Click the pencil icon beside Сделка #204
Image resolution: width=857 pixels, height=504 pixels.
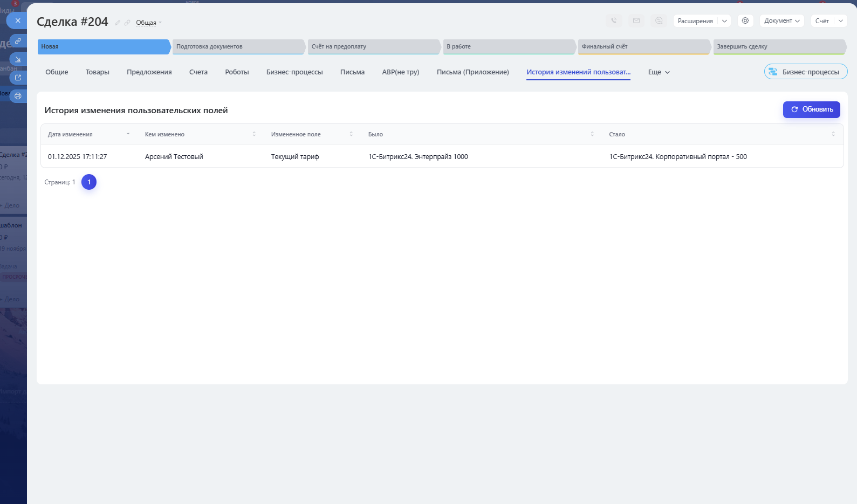click(x=118, y=23)
